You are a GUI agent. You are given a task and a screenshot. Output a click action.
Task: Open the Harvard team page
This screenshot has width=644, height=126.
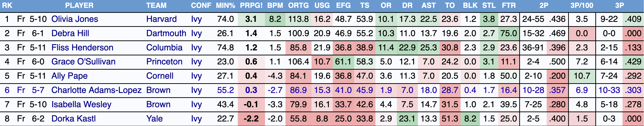tap(161, 19)
